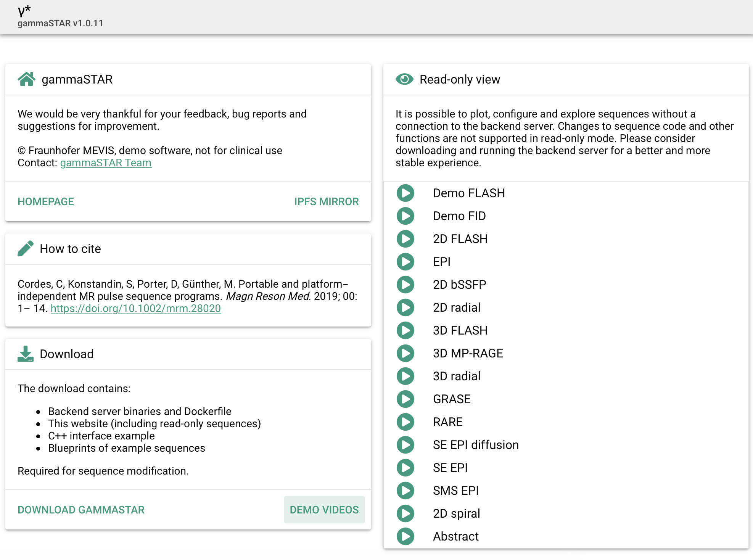Click the GRASE play icon
The height and width of the screenshot is (560, 753).
click(405, 399)
